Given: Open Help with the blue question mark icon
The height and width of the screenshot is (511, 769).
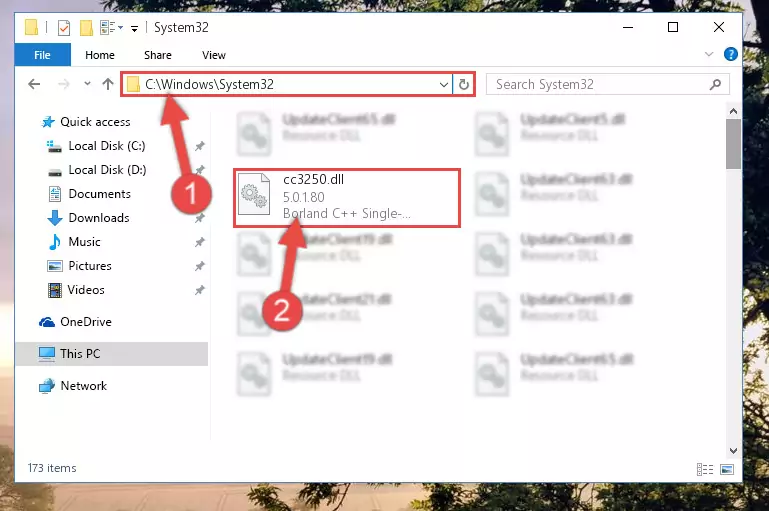Looking at the screenshot, I should [x=730, y=54].
